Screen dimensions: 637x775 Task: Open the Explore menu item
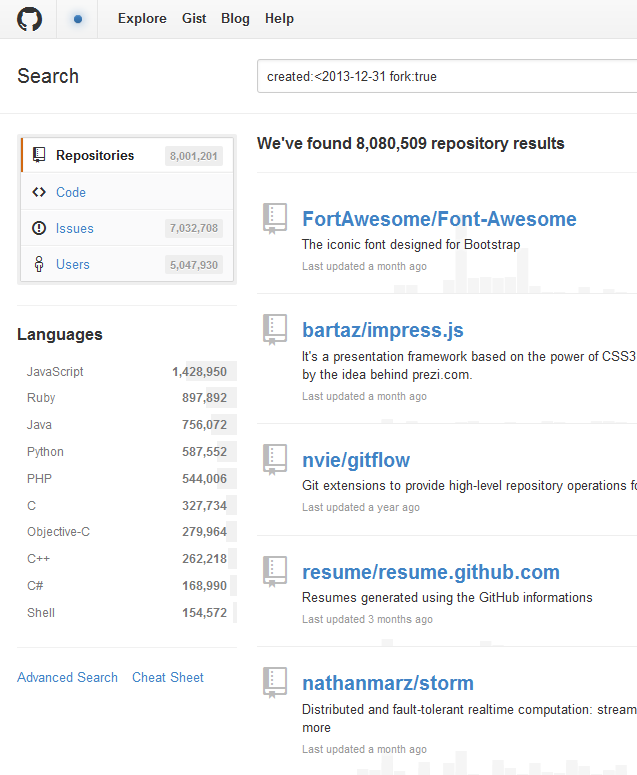[142, 19]
